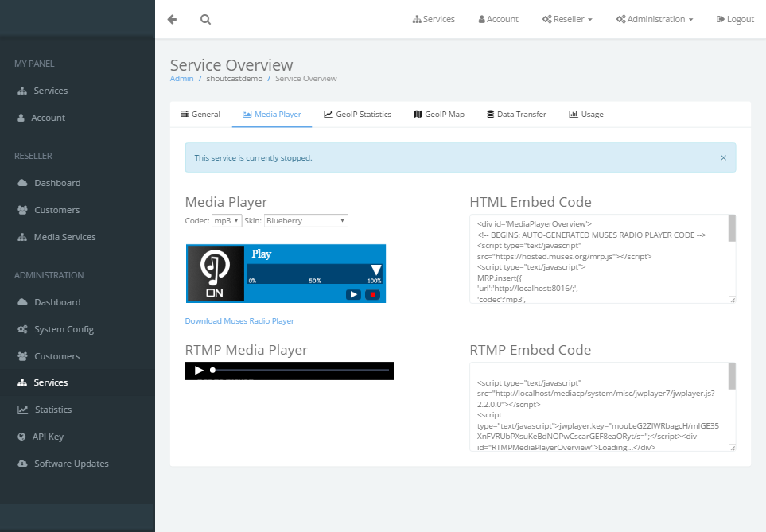This screenshot has width=766, height=532.
Task: Click the Service Overview page heading
Action: (x=231, y=65)
